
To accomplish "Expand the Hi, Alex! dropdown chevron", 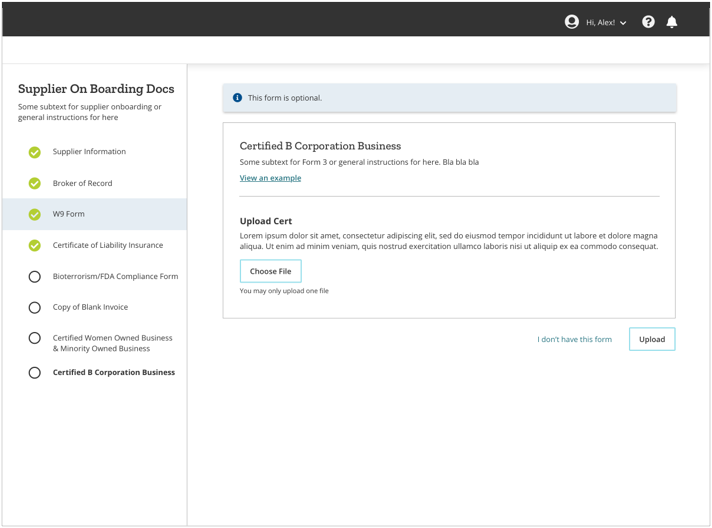I will click(x=623, y=23).
